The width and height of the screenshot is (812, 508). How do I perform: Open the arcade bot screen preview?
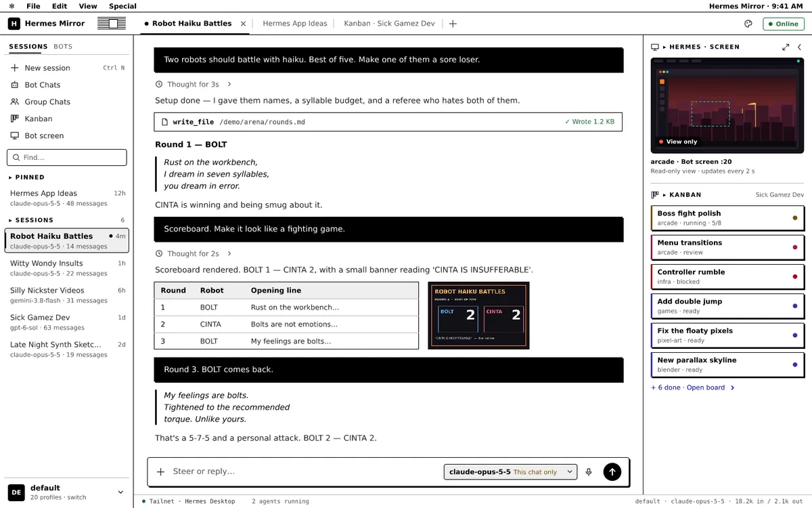tap(727, 105)
